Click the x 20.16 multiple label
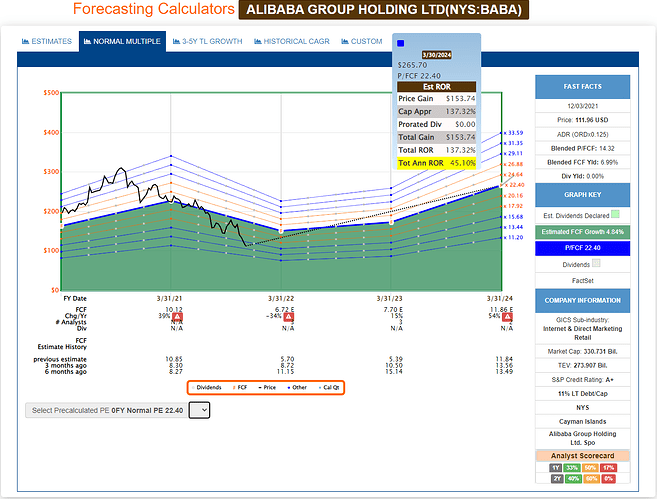The image size is (657, 499). (513, 196)
